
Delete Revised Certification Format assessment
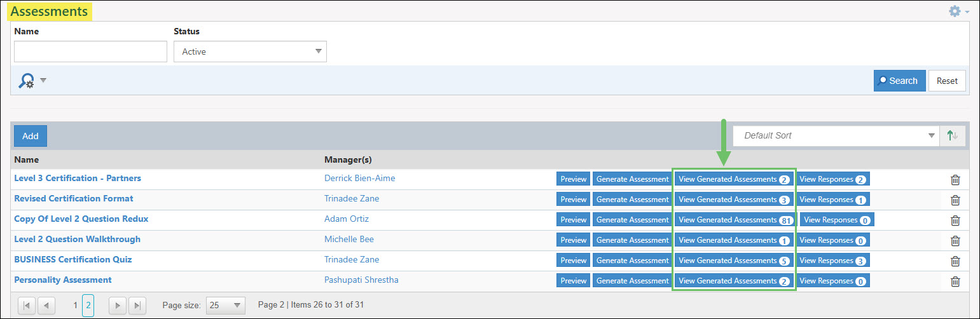pos(955,200)
